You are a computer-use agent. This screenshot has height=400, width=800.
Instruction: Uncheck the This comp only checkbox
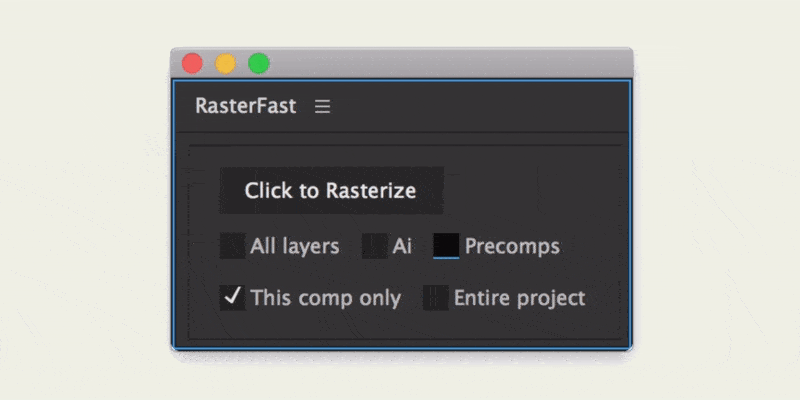(x=233, y=297)
